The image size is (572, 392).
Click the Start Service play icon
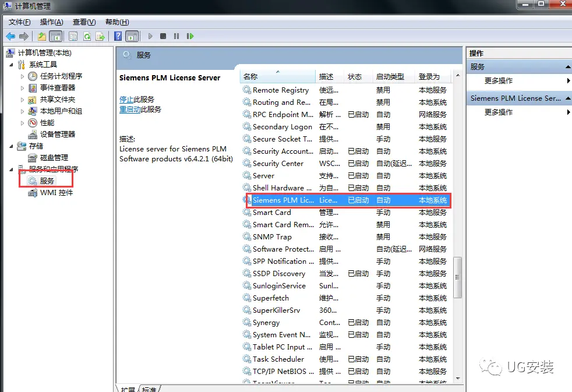(150, 36)
